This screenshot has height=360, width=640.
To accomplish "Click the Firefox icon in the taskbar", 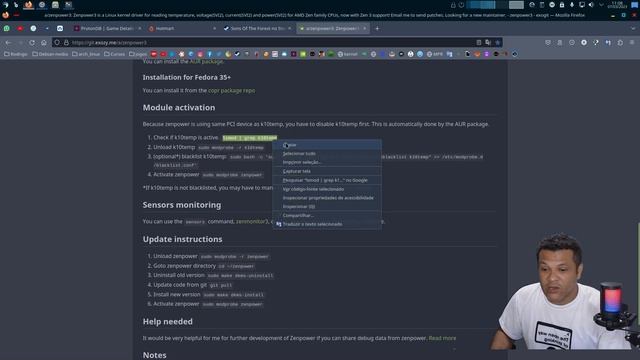I will tap(28, 5).
